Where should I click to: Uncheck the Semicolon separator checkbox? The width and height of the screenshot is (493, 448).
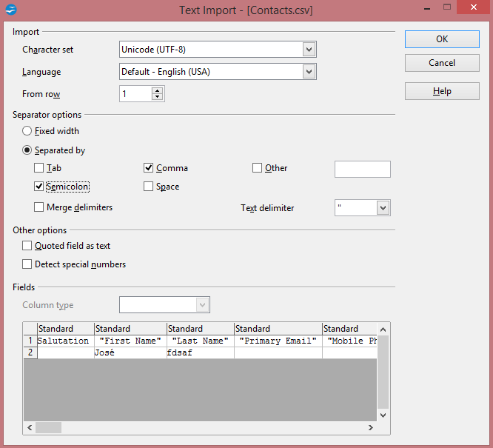[39, 187]
